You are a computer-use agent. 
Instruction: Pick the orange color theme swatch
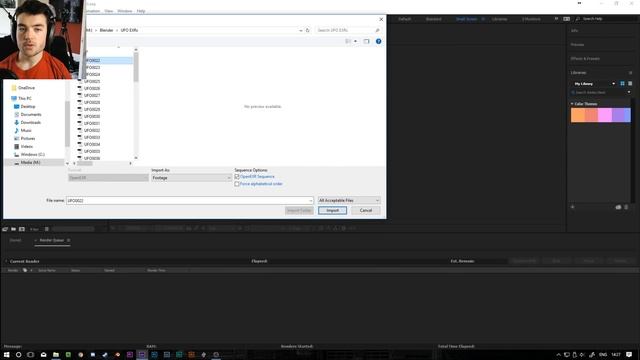coord(578,115)
